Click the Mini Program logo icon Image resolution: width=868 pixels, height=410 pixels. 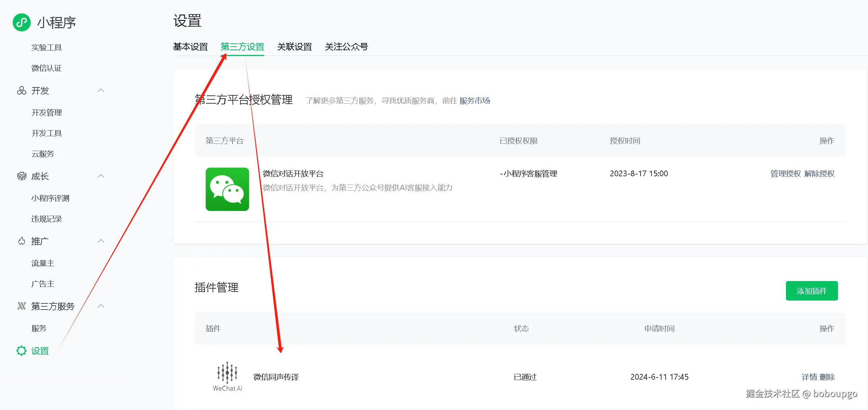tap(22, 22)
